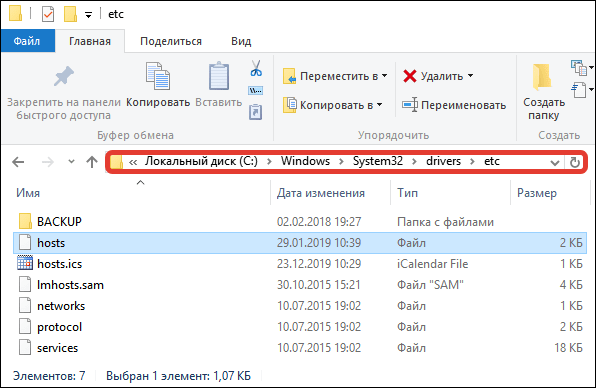Navigate to Локальный диск (C:) breadcrumb

tap(201, 161)
